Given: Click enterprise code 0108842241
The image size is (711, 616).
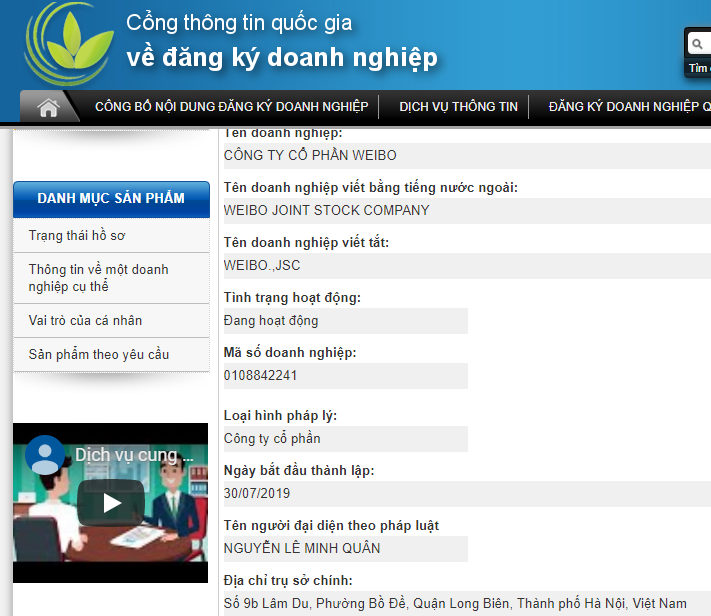Looking at the screenshot, I should (260, 376).
